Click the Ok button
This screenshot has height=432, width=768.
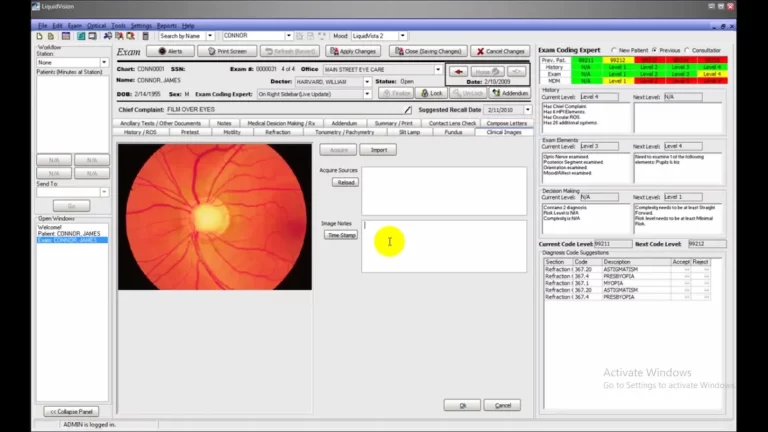(462, 406)
